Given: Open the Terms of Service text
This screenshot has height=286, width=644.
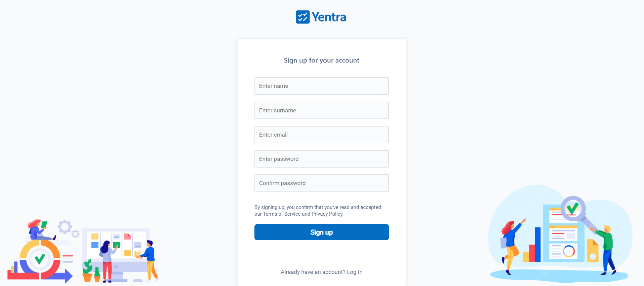Looking at the screenshot, I should pyautogui.click(x=282, y=214).
